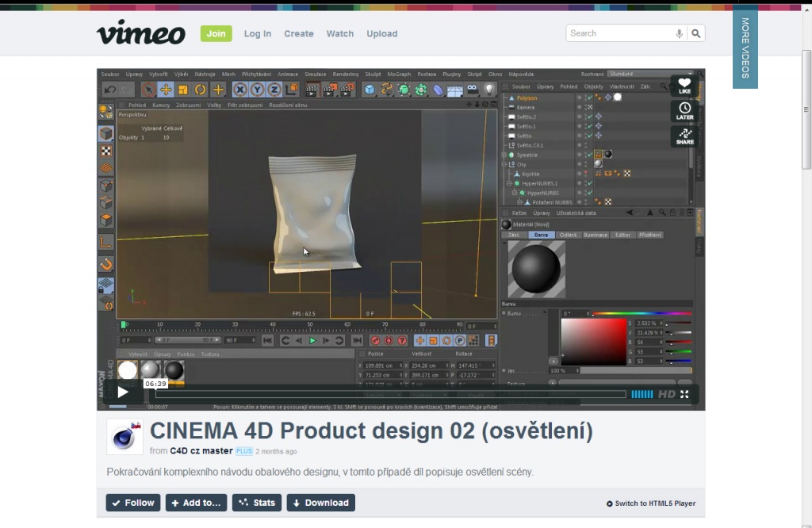Click the red saturation color picker square

(x=593, y=342)
